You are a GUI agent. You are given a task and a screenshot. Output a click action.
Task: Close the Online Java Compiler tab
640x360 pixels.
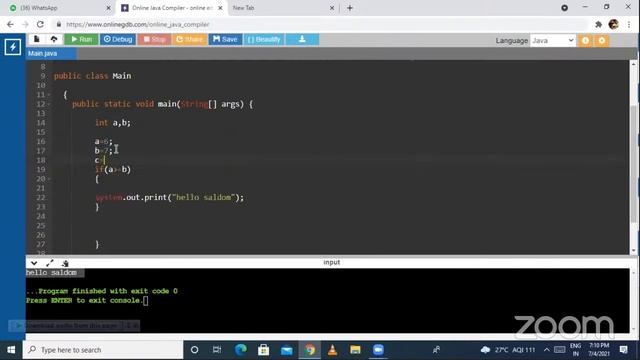[220, 8]
